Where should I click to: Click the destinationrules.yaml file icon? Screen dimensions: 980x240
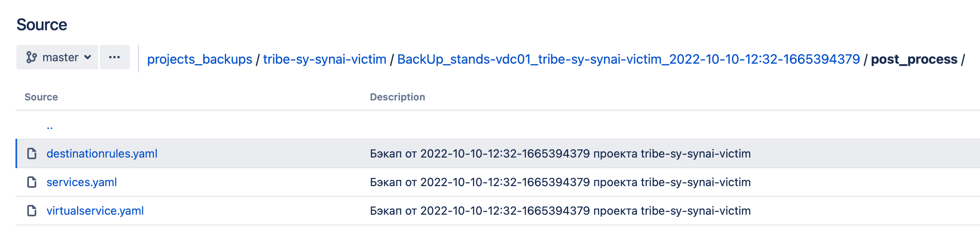pos(32,153)
